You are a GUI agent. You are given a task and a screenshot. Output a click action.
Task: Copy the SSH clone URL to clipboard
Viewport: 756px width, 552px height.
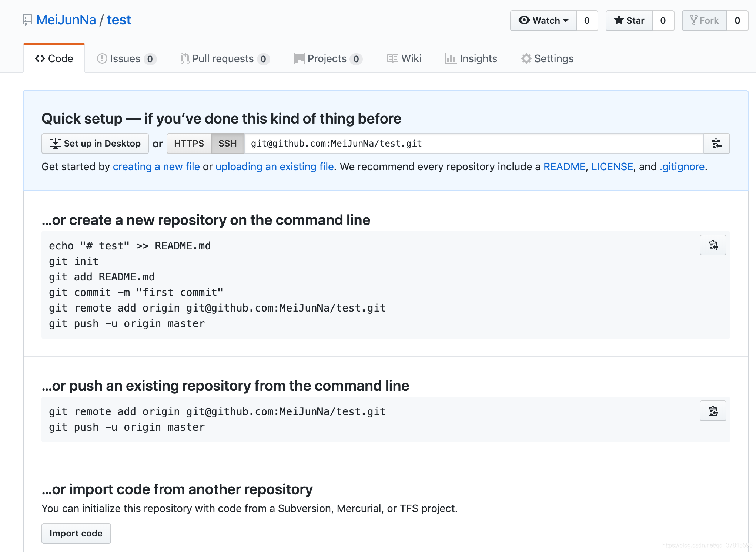tap(716, 144)
